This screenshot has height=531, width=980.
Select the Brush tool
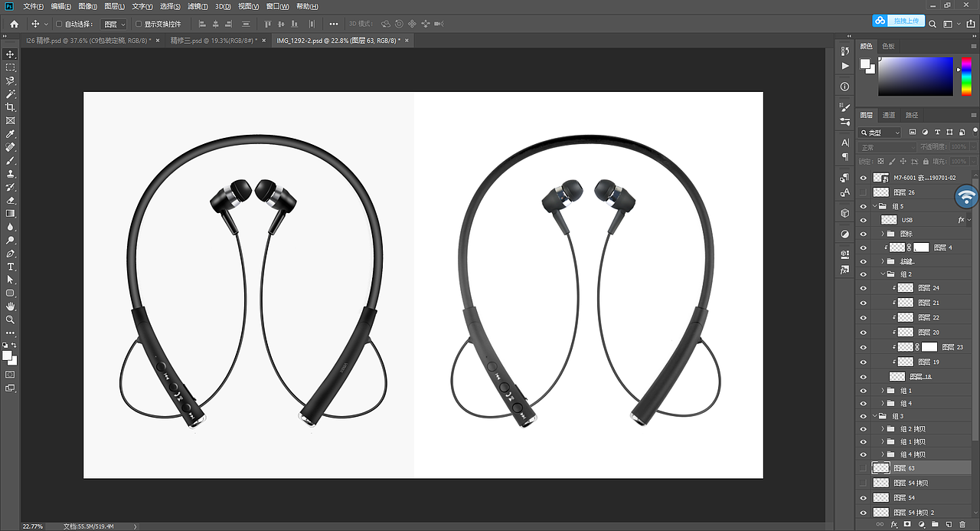[11, 161]
